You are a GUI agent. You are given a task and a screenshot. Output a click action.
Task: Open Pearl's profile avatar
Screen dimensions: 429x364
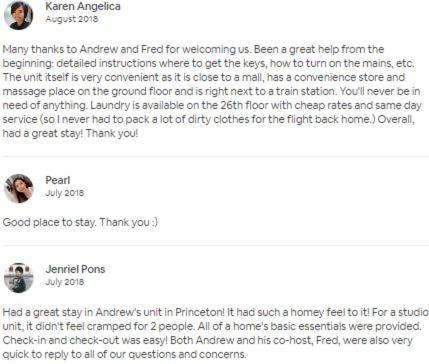(x=18, y=188)
